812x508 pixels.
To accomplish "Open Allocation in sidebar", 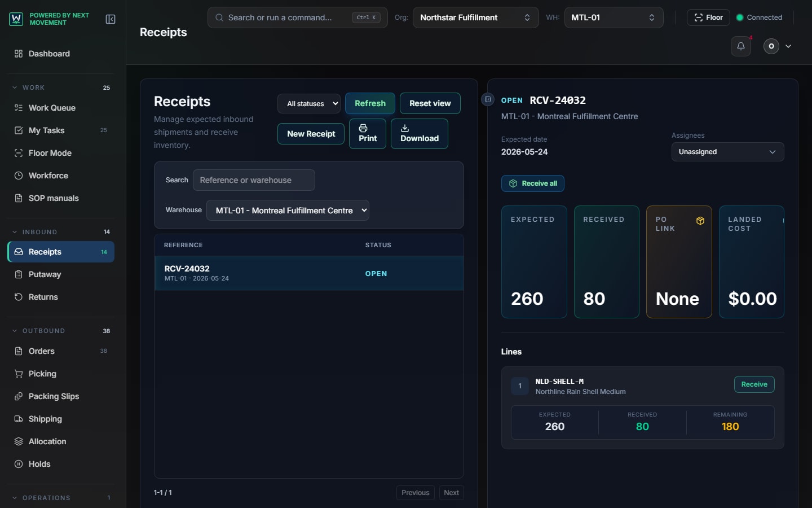I will coord(61,441).
